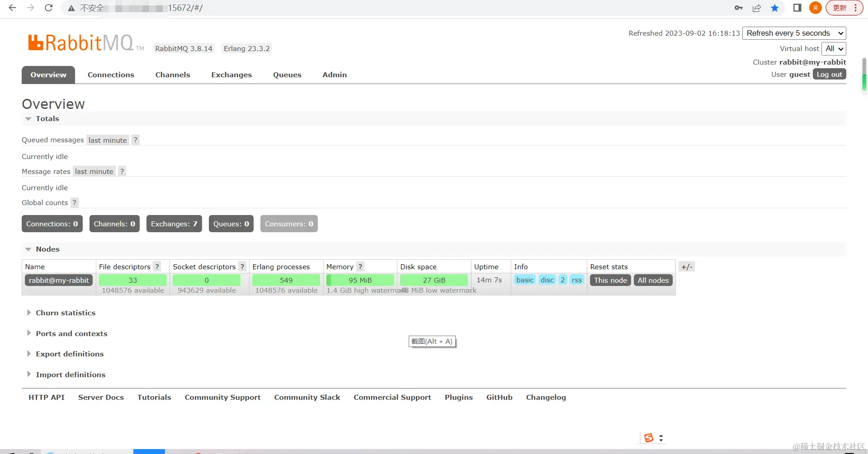The image size is (868, 454).
Task: Click the Disk space 27 GiB bar
Action: click(434, 280)
